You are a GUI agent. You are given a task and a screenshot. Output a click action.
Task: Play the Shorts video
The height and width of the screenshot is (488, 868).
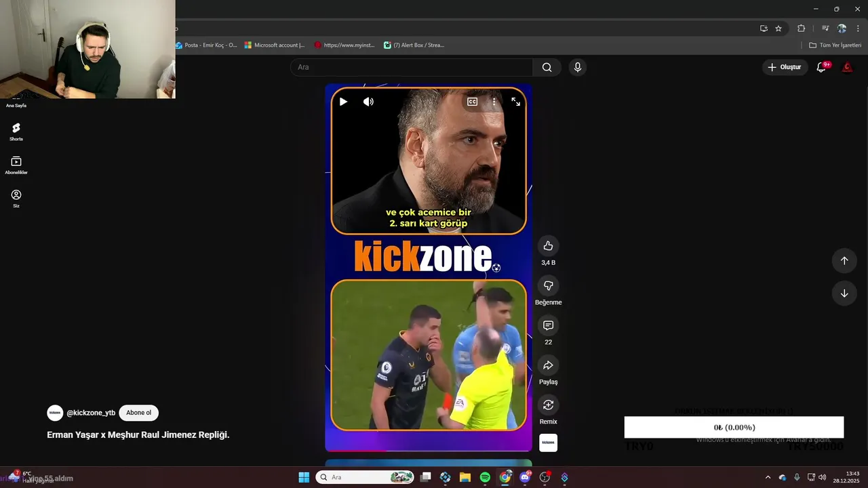(343, 102)
